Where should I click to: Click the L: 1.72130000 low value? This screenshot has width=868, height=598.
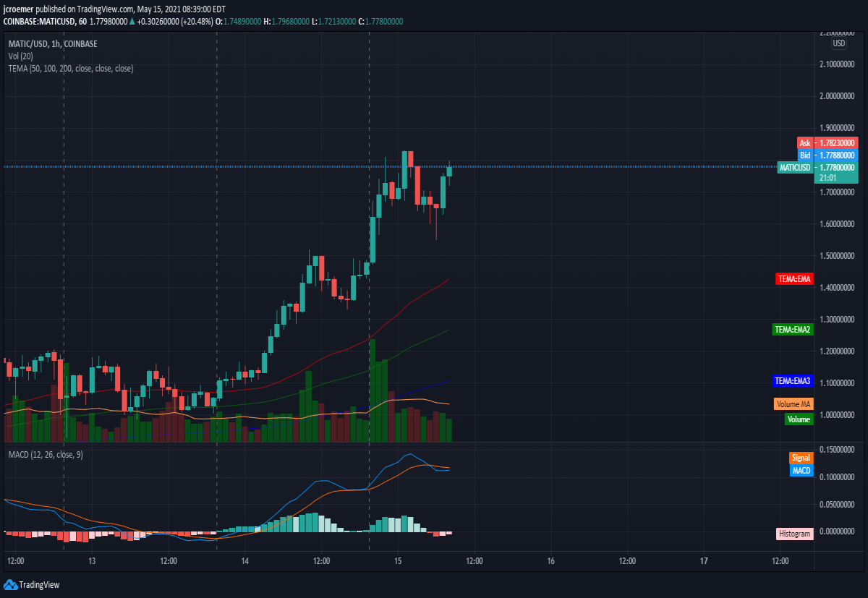pyautogui.click(x=334, y=22)
